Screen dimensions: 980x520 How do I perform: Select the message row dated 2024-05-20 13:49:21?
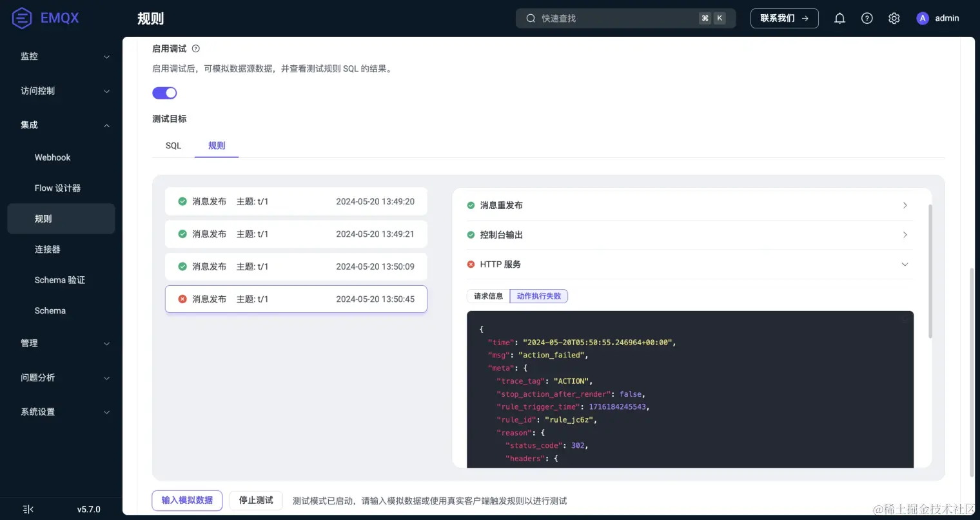[x=296, y=234]
